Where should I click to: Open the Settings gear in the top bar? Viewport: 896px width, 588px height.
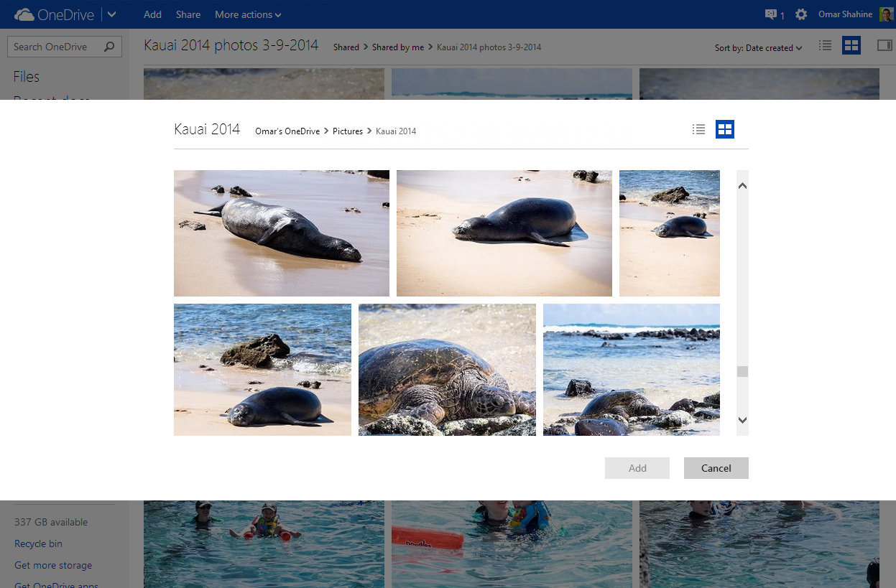click(801, 14)
